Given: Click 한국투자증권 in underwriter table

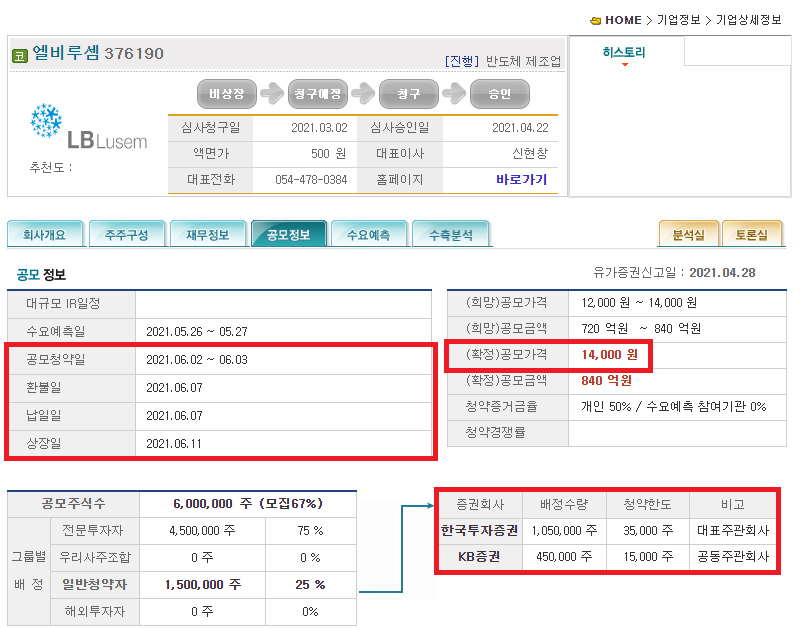Looking at the screenshot, I should (479, 531).
